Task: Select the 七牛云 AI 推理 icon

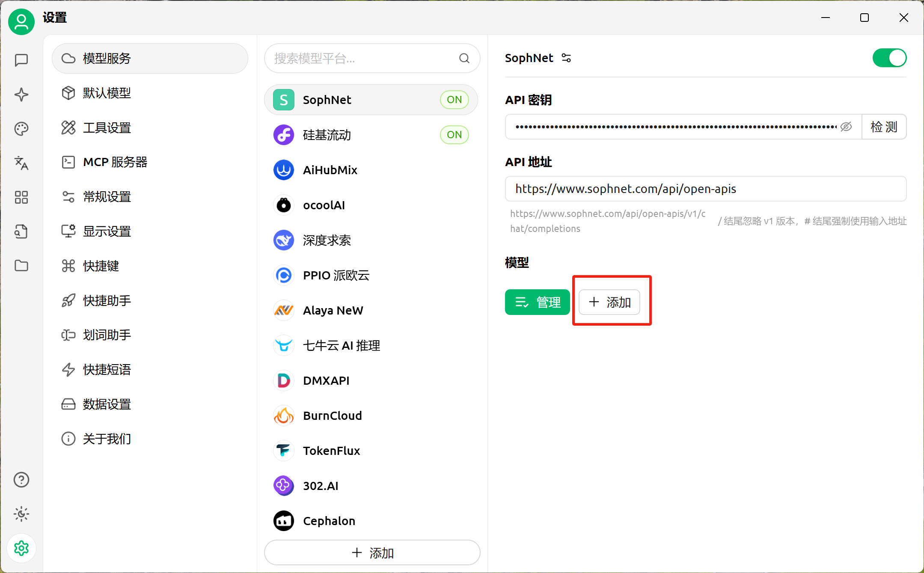Action: click(x=283, y=345)
